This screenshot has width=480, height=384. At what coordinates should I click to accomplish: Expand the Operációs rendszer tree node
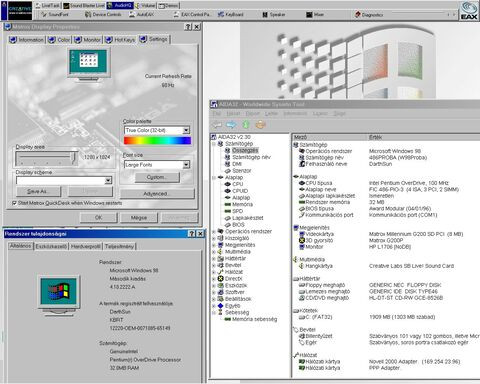(x=214, y=231)
